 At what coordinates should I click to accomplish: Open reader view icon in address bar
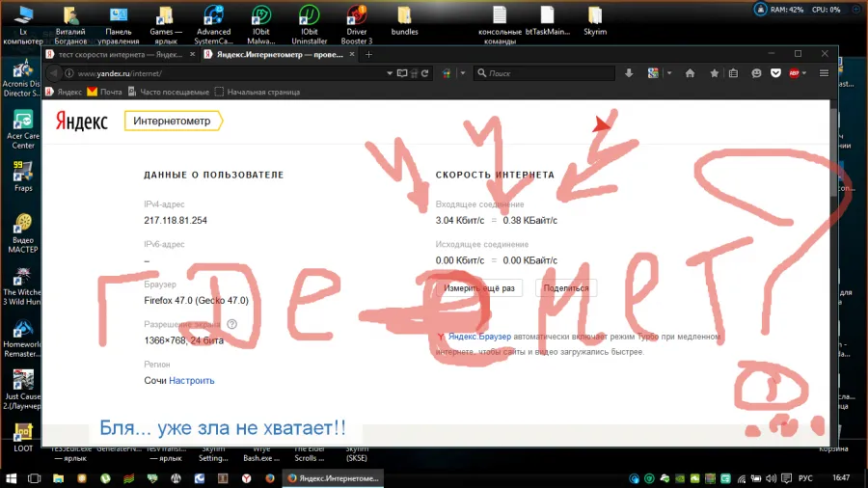click(x=402, y=73)
